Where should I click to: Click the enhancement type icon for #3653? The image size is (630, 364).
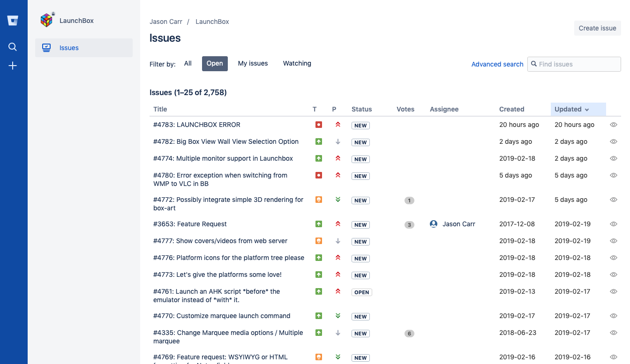(319, 224)
